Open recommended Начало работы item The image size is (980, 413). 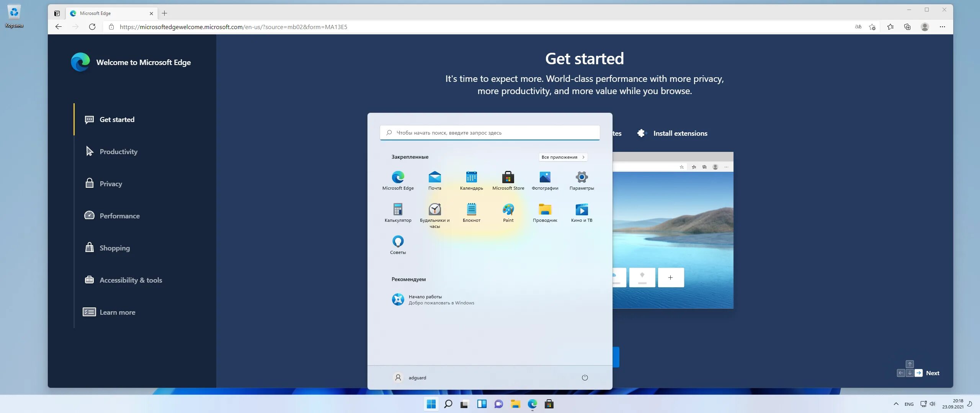click(x=433, y=299)
